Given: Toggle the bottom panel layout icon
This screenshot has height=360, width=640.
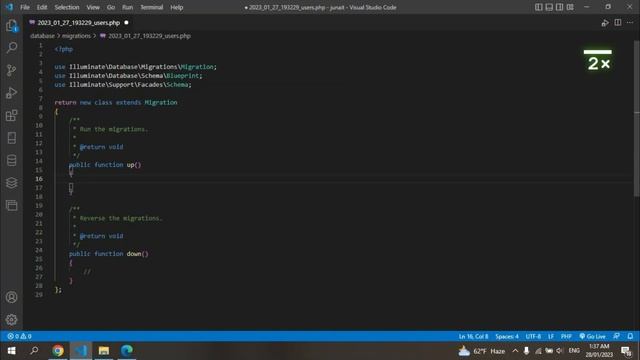Looking at the screenshot, I should click(x=549, y=7).
